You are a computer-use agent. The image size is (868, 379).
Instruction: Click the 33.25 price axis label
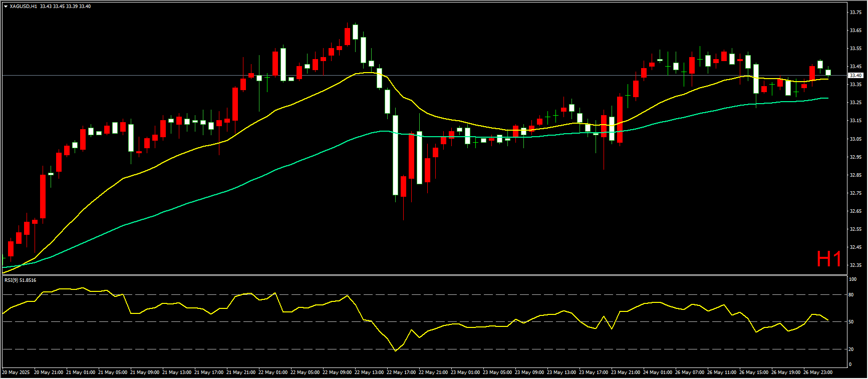point(855,103)
